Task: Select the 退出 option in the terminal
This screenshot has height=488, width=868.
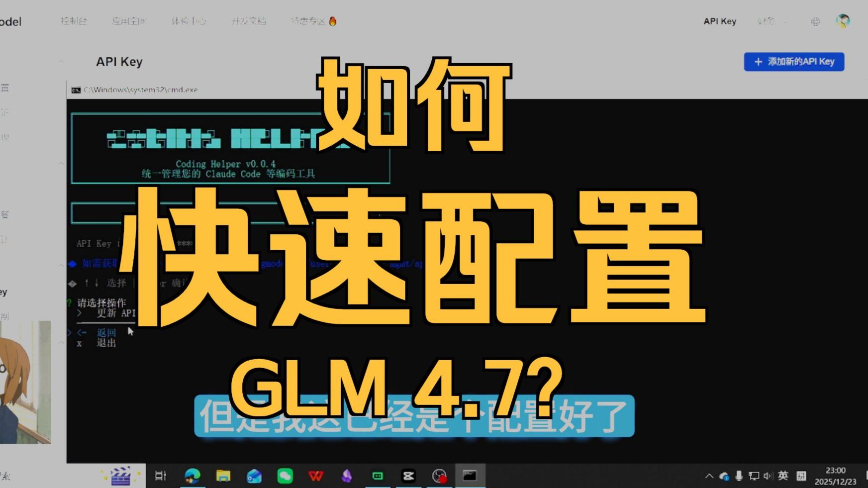Action: tap(106, 343)
